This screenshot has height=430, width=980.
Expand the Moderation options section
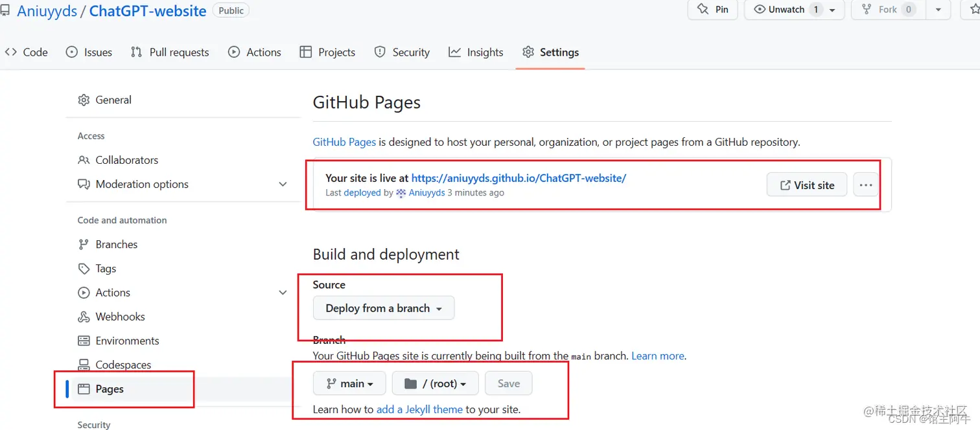pyautogui.click(x=283, y=184)
